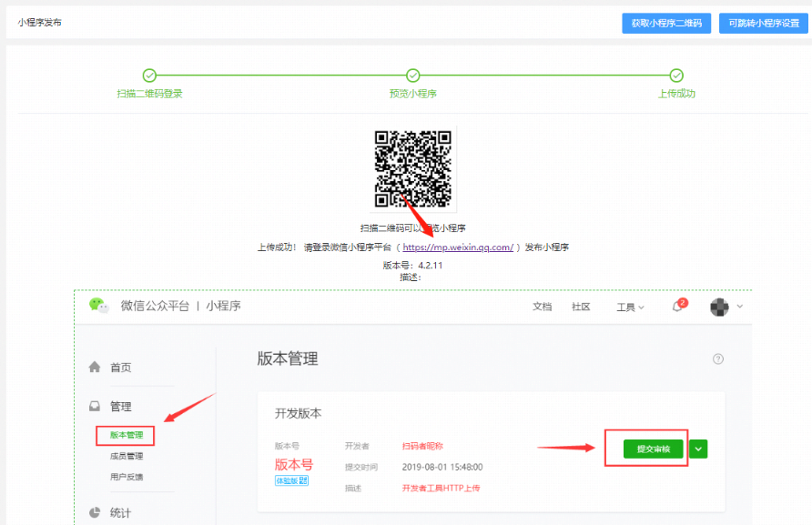Click the 管理 inbox icon

[x=95, y=407]
